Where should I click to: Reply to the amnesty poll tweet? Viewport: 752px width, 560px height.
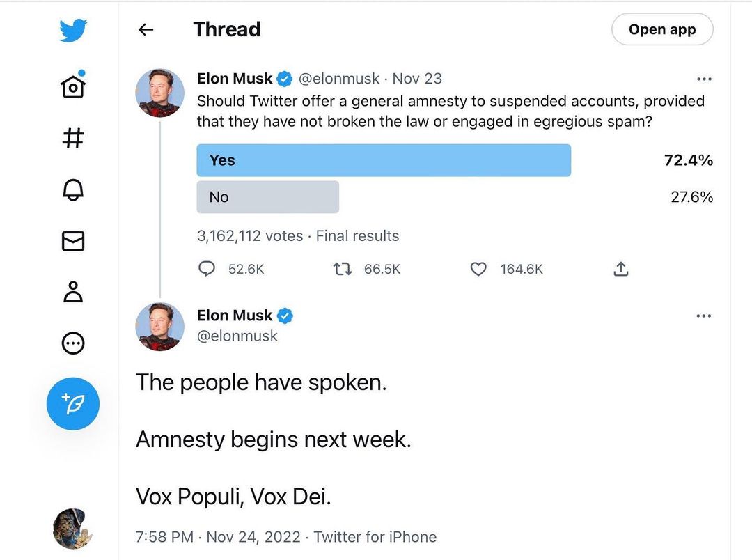[x=207, y=269]
